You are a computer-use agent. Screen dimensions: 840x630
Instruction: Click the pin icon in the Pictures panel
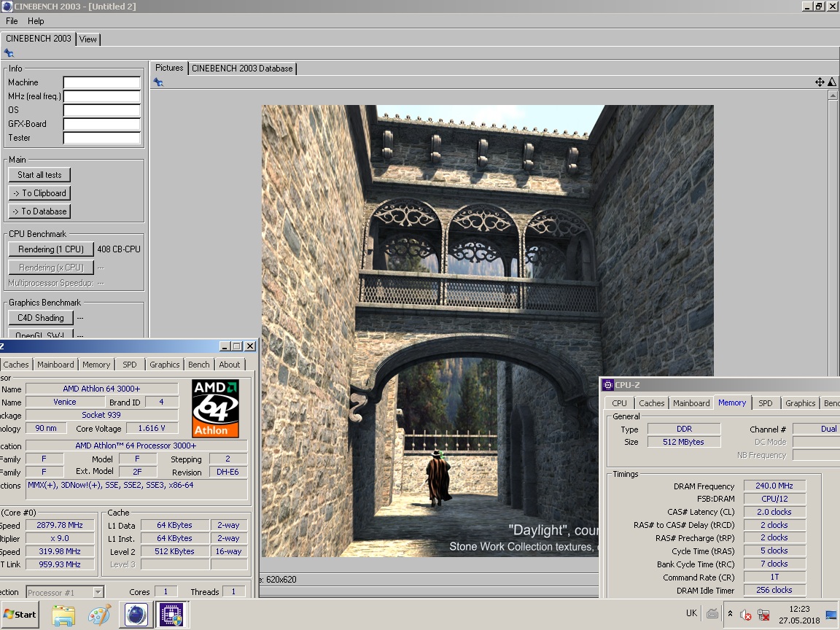(x=158, y=82)
